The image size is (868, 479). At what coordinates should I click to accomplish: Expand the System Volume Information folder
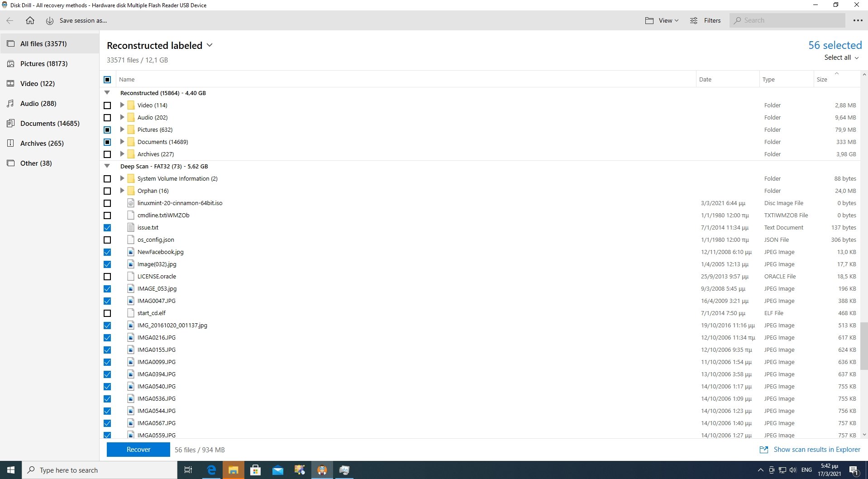[x=122, y=178]
